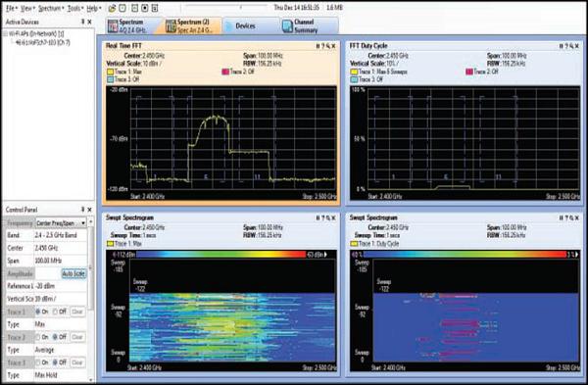Viewport: 588px width, 385px height.
Task: Pause the FFT Duty Cycle plot
Action: (x=562, y=46)
